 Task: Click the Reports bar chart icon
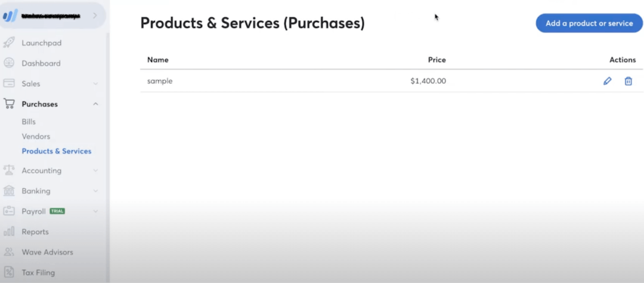(x=9, y=232)
